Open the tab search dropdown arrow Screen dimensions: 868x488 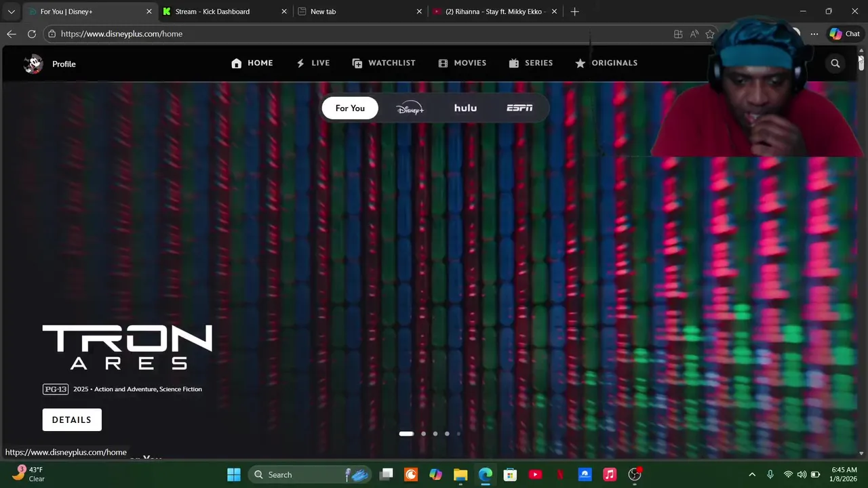coord(11,12)
